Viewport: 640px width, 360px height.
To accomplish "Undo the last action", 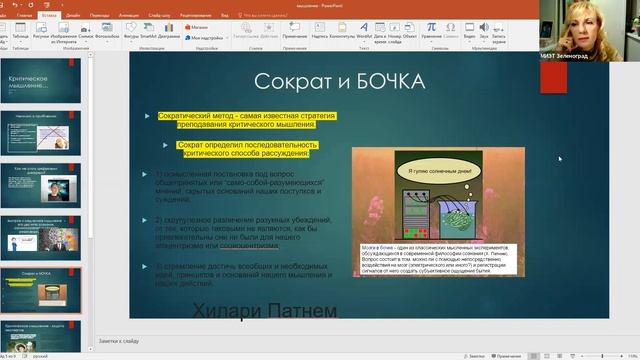I will pyautogui.click(x=15, y=5).
